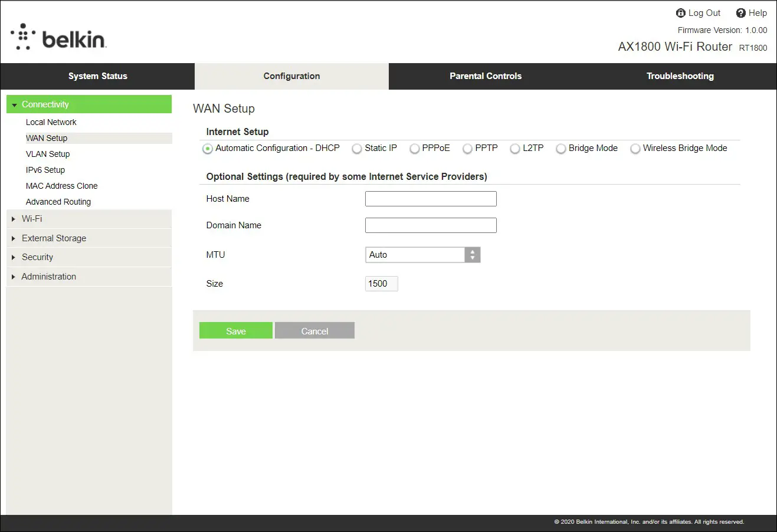Open MAC Address Clone page
The height and width of the screenshot is (532, 777).
point(62,186)
